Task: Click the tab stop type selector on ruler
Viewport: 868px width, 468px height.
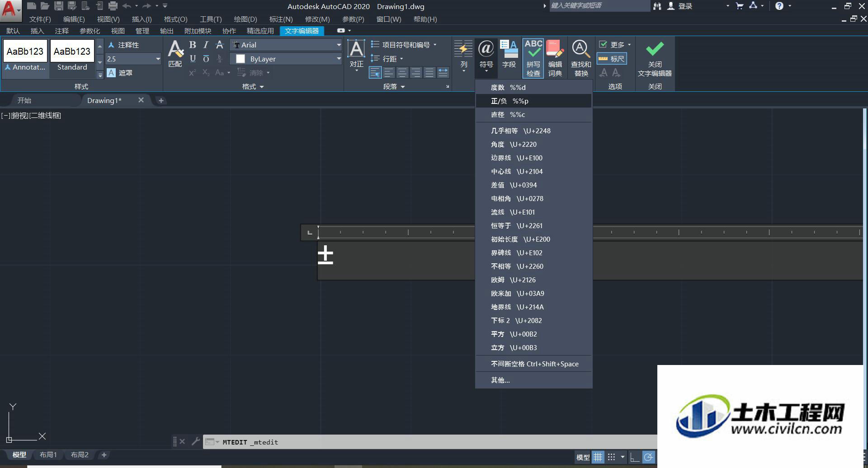Action: [310, 233]
